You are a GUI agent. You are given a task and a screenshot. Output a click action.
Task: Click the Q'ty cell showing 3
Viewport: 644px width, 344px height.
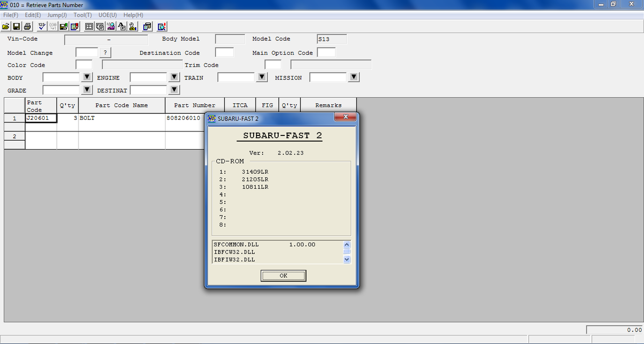(x=67, y=118)
